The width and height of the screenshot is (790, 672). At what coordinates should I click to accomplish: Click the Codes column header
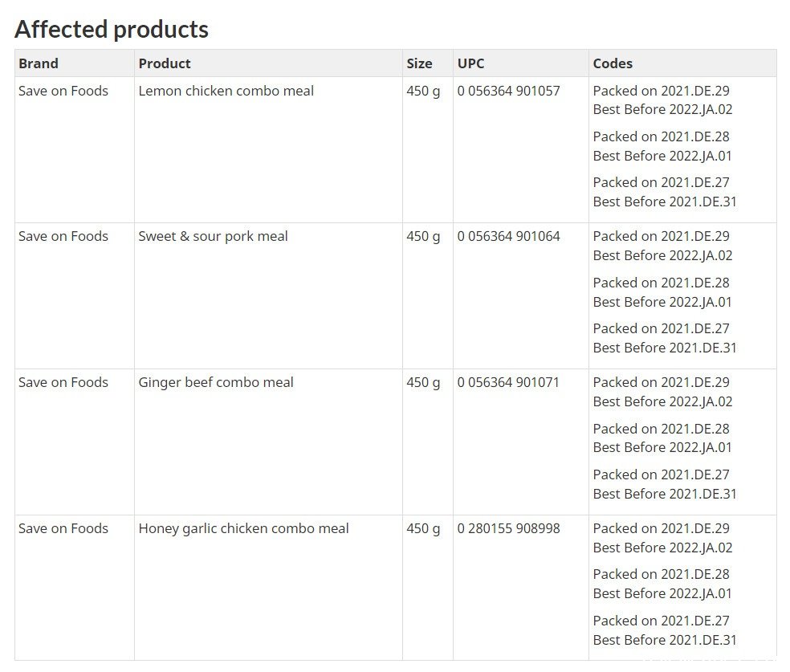[x=613, y=63]
